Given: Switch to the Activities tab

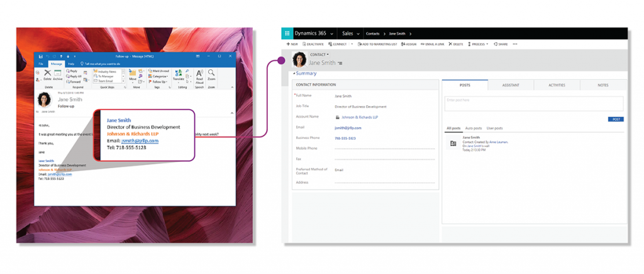Looking at the screenshot, I should (x=557, y=85).
